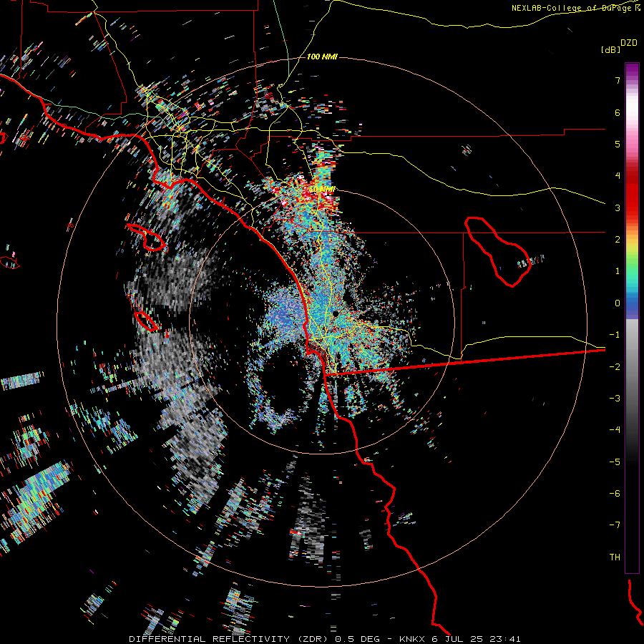
Task: Select the "1" value on the dB scale
Action: 618,271
